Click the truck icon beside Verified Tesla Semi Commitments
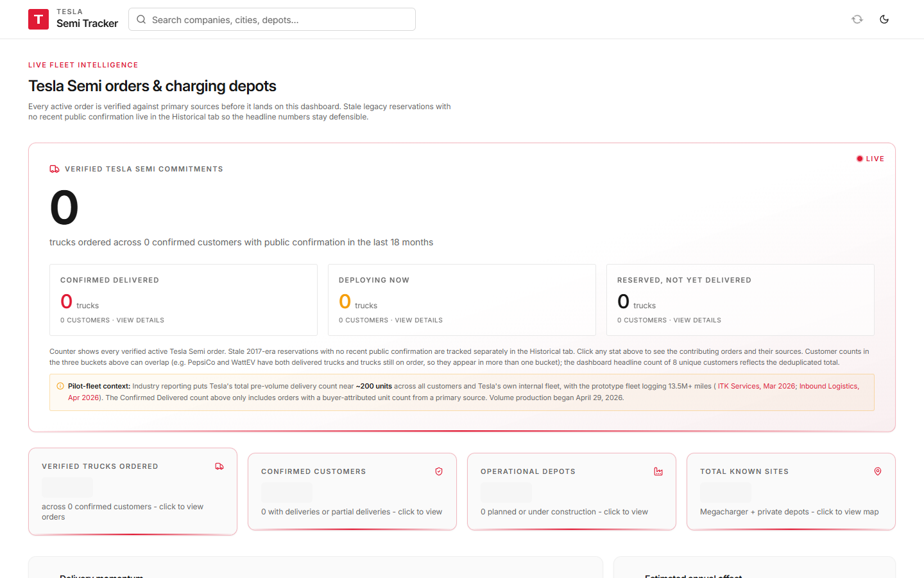The image size is (924, 578). [x=55, y=169]
